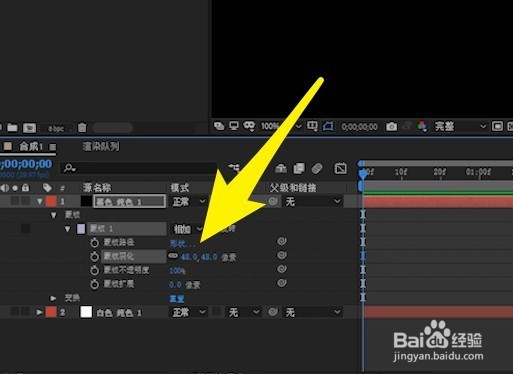Click the blue 形状... link
This screenshot has height=374, width=513.
(x=183, y=244)
